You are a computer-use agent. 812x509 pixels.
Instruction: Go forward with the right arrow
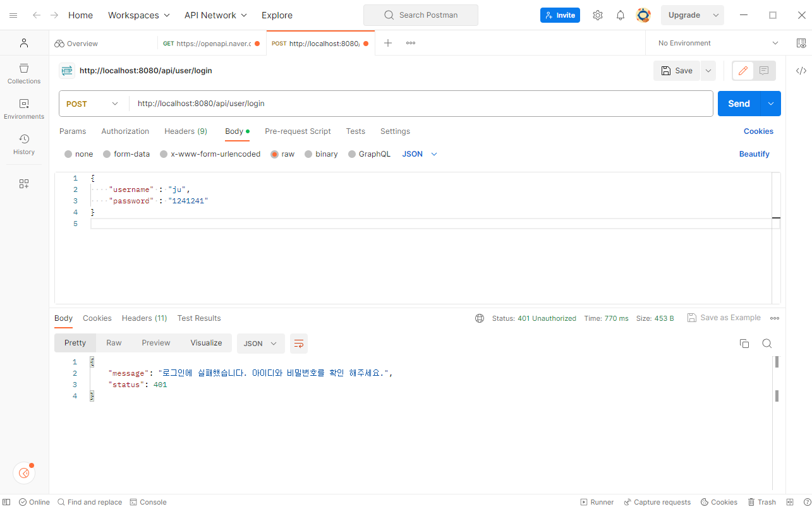[x=54, y=15]
